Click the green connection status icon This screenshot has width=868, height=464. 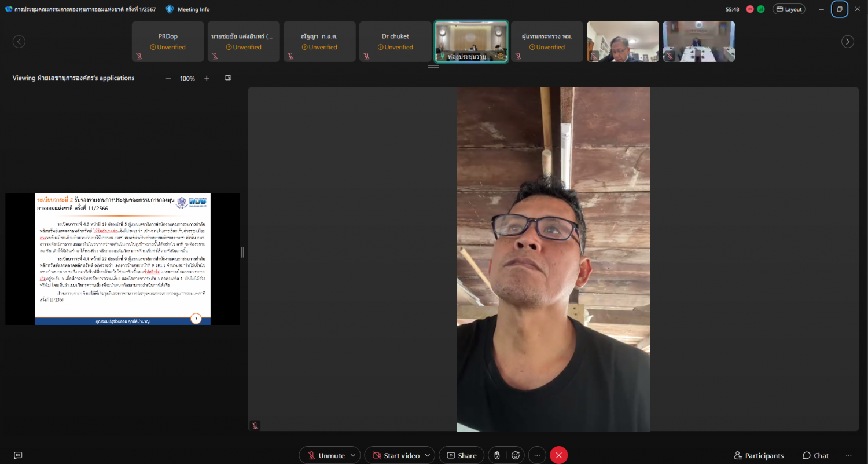[x=760, y=9]
